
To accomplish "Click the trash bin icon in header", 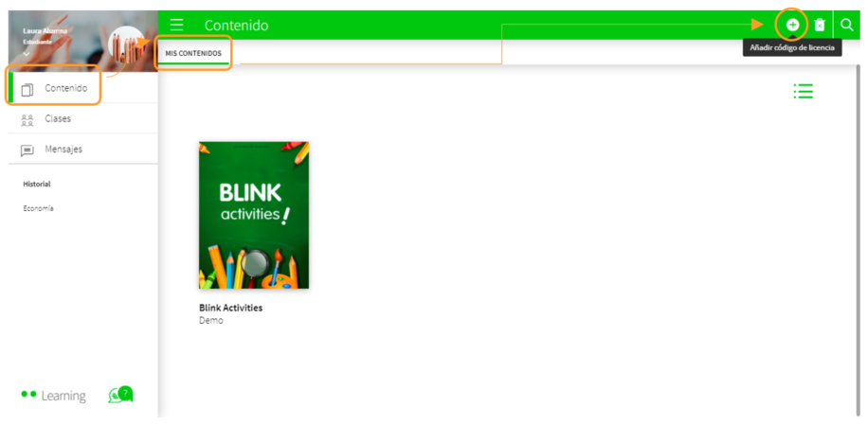I will coord(820,25).
